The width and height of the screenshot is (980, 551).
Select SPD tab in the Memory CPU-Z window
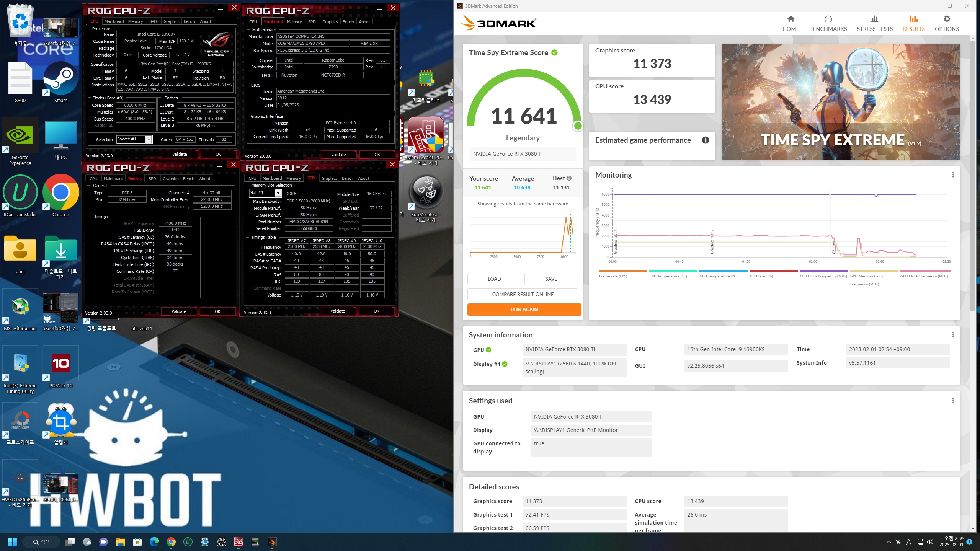[152, 179]
